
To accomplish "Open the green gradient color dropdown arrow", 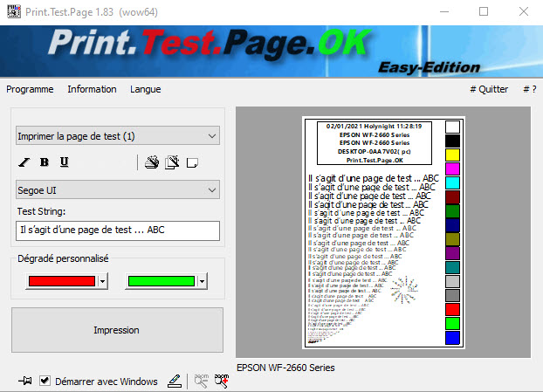I will tap(202, 281).
